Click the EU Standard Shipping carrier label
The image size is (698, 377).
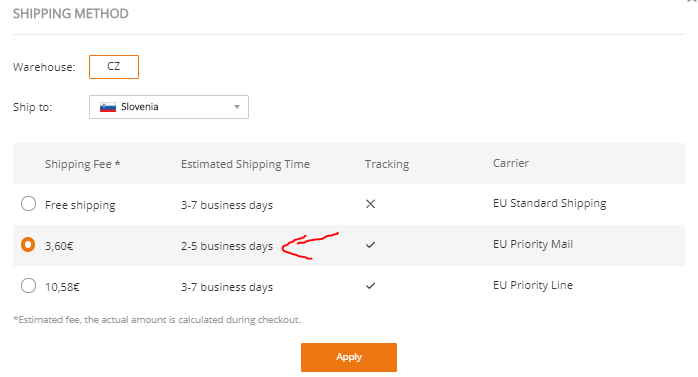(549, 203)
